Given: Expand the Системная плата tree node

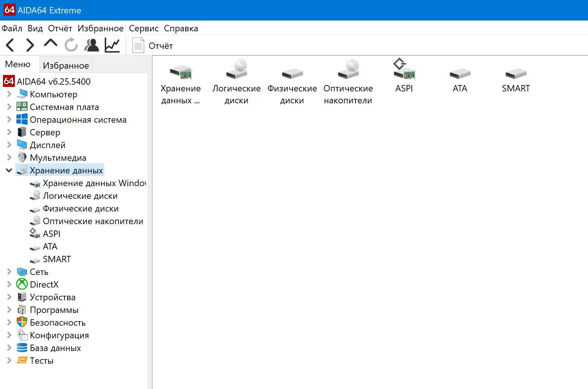Looking at the screenshot, I should [9, 107].
